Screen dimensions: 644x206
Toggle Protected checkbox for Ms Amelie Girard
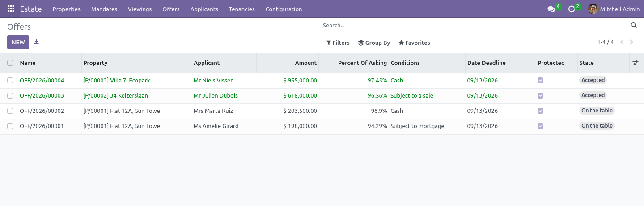pos(540,126)
